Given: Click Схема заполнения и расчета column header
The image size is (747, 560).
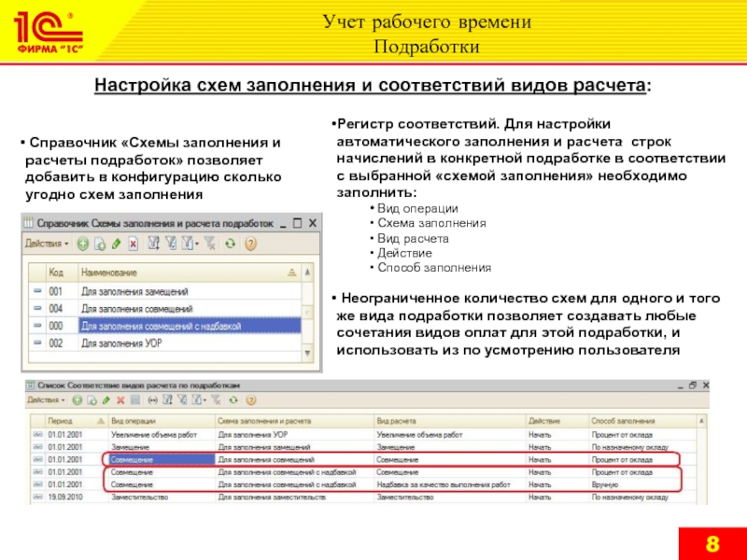Looking at the screenshot, I should coord(294,421).
